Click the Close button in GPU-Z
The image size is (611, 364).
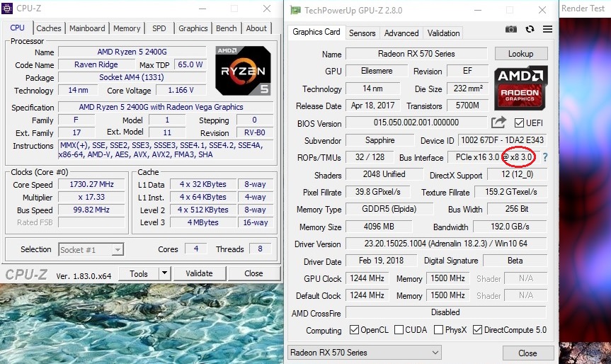point(527,353)
